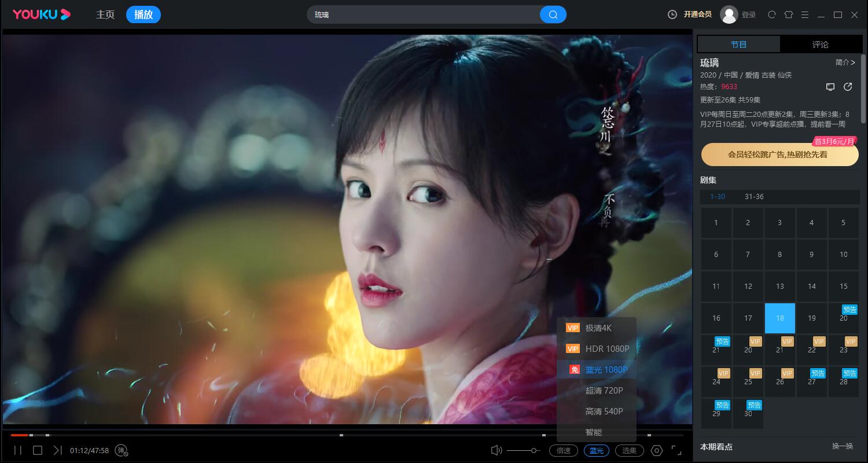
Task: Select the 31-36 episode range tab
Action: [x=754, y=197]
